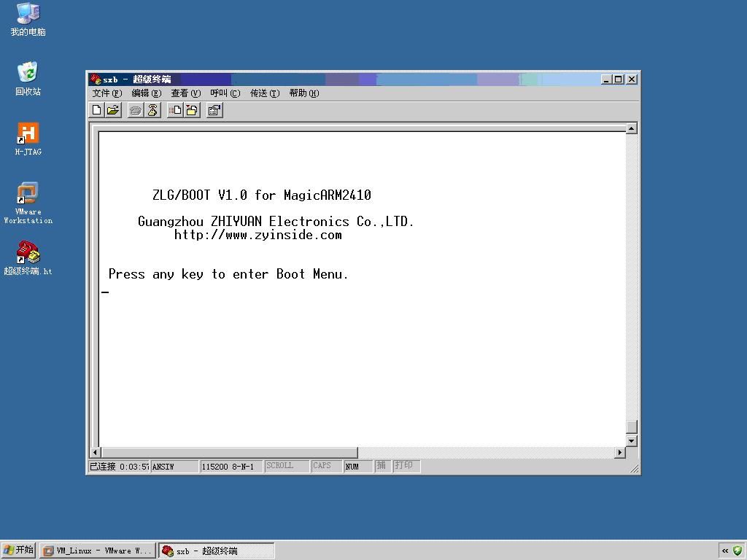Minimize the HyperTerminal window

(x=606, y=79)
